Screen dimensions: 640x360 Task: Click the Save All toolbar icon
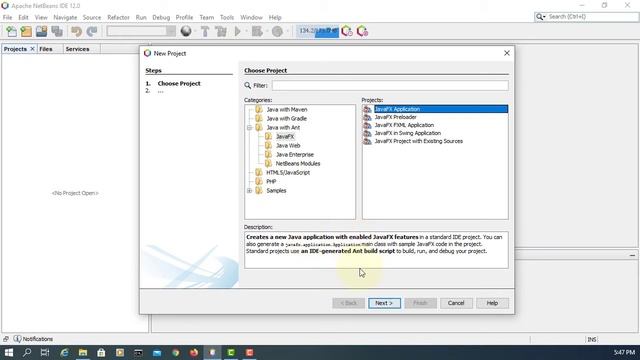57,31
